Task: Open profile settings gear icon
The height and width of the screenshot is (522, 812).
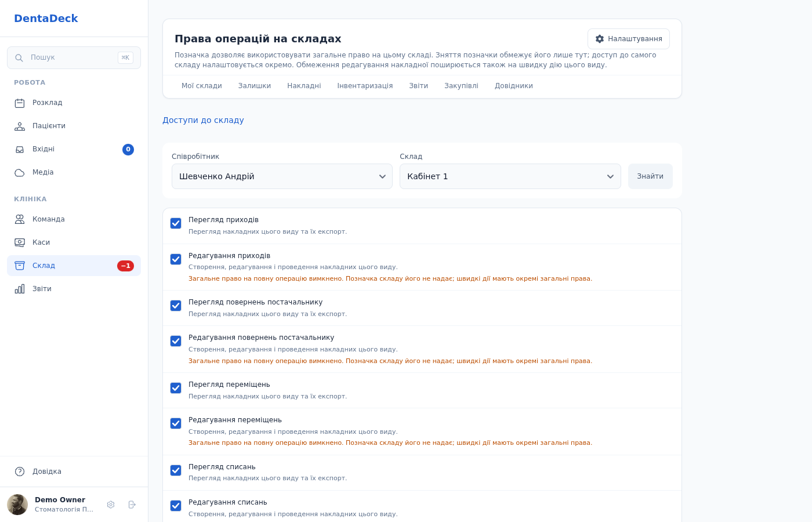Action: tap(111, 505)
